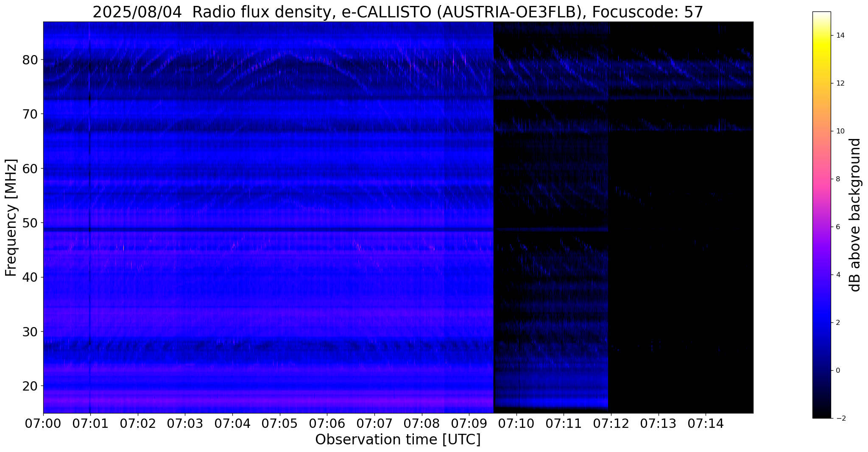
Task: Click the 07:14 time tick label
Action: 706,423
